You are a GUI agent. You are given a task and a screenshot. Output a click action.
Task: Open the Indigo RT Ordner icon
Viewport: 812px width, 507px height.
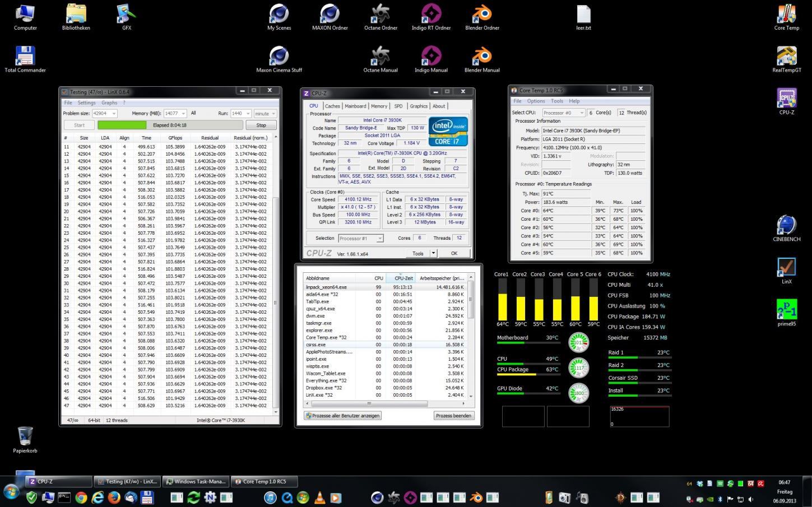pos(431,17)
